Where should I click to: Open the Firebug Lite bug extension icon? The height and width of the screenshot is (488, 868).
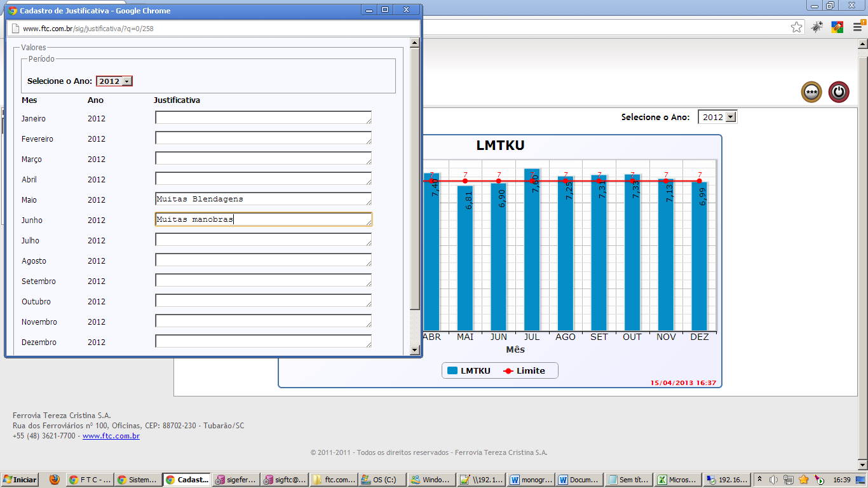[x=817, y=27]
